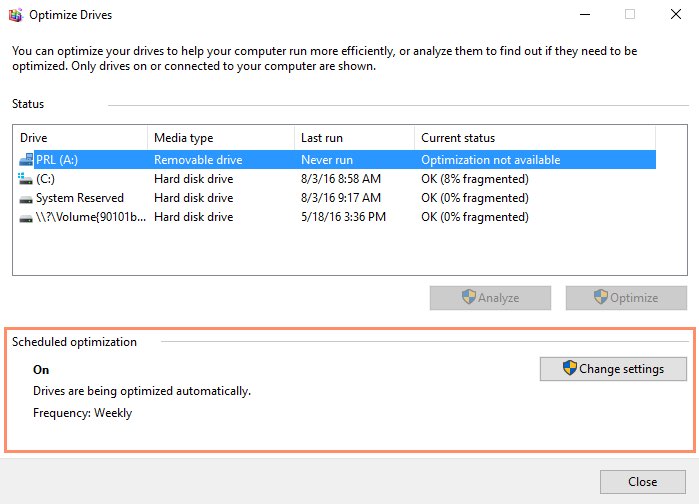Click the shield icon on Analyze

(468, 297)
